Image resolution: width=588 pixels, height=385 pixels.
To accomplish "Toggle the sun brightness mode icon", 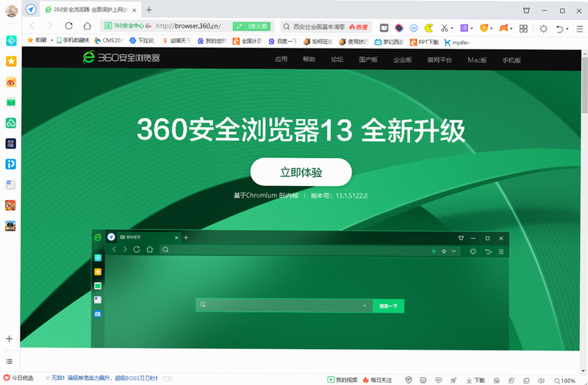I will [x=543, y=29].
